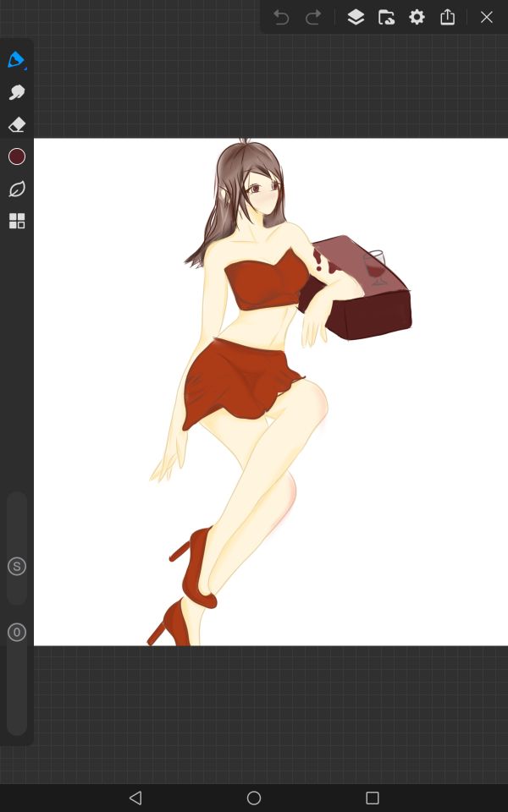The image size is (508, 812).
Task: Tap the Android back button
Action: pyautogui.click(x=135, y=798)
